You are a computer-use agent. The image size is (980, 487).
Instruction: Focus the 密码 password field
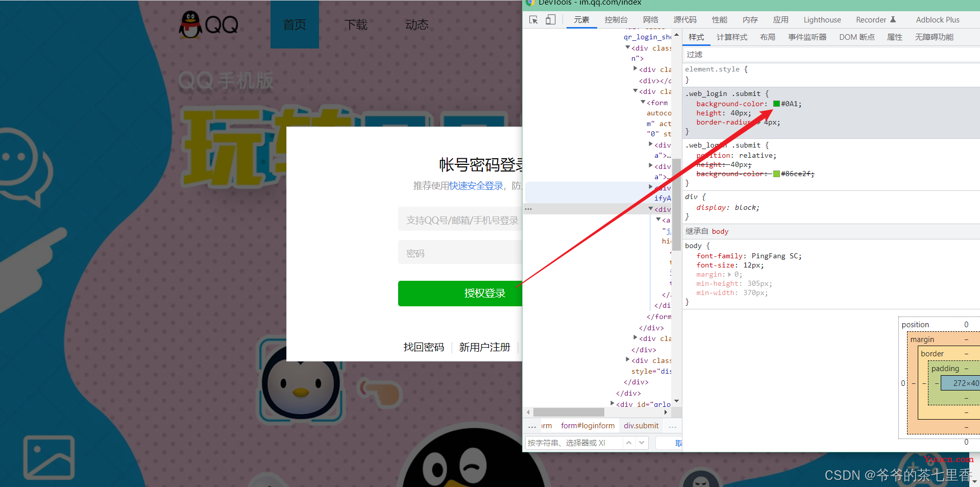click(x=460, y=252)
